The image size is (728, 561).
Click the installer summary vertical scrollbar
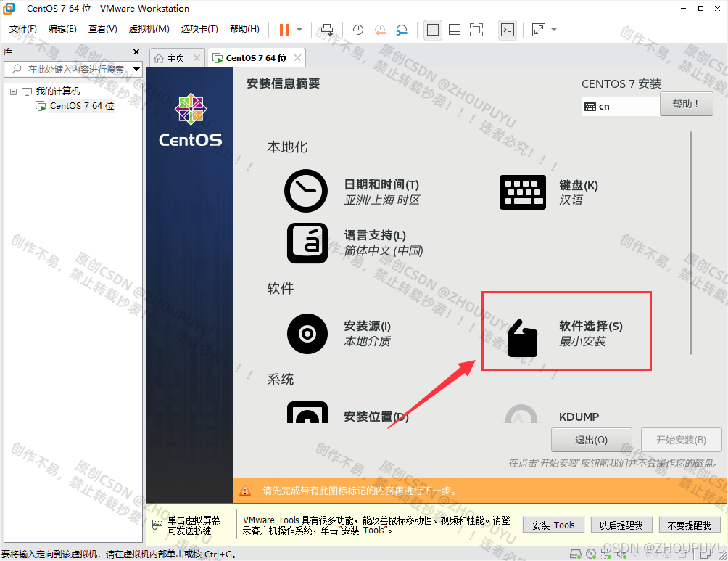690,242
